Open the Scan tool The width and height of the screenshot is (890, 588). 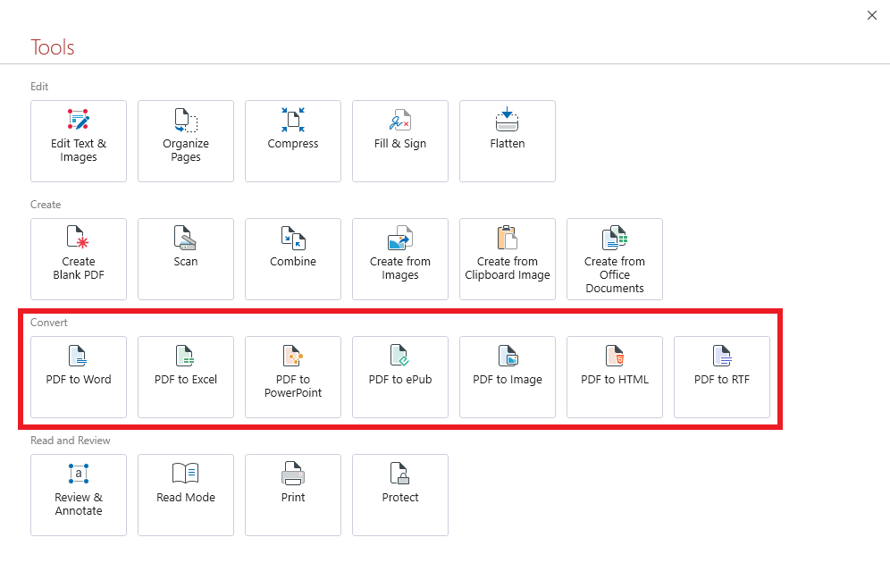pos(186,259)
